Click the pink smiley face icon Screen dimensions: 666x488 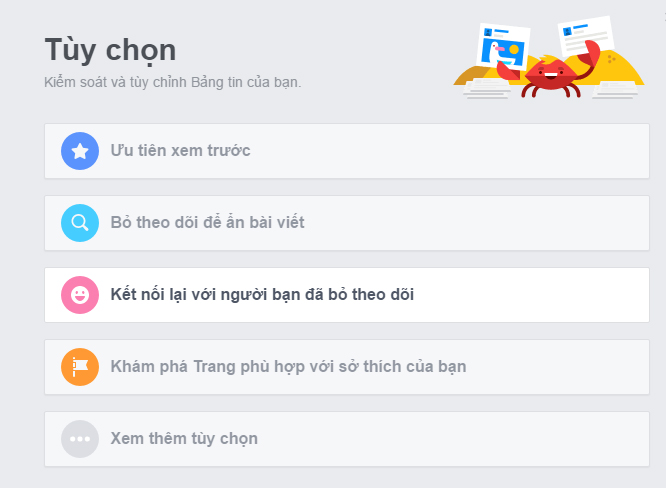[x=80, y=295]
